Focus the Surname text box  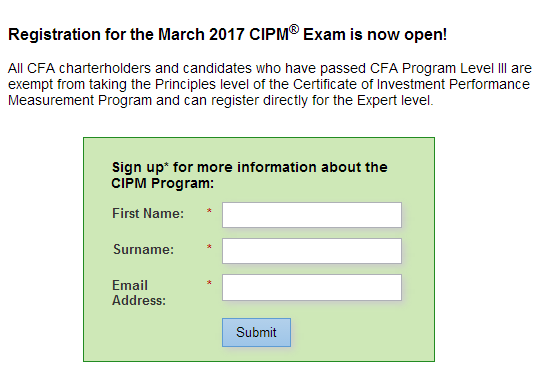312,251
